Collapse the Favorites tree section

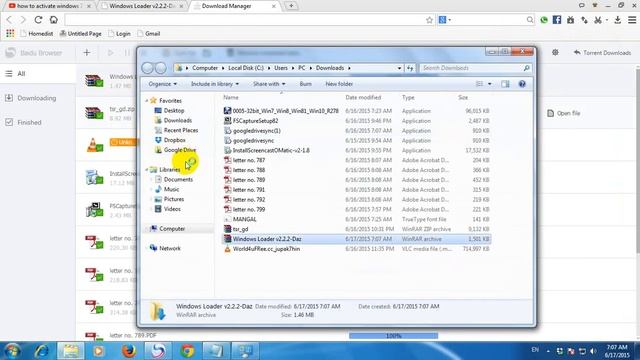(x=147, y=100)
